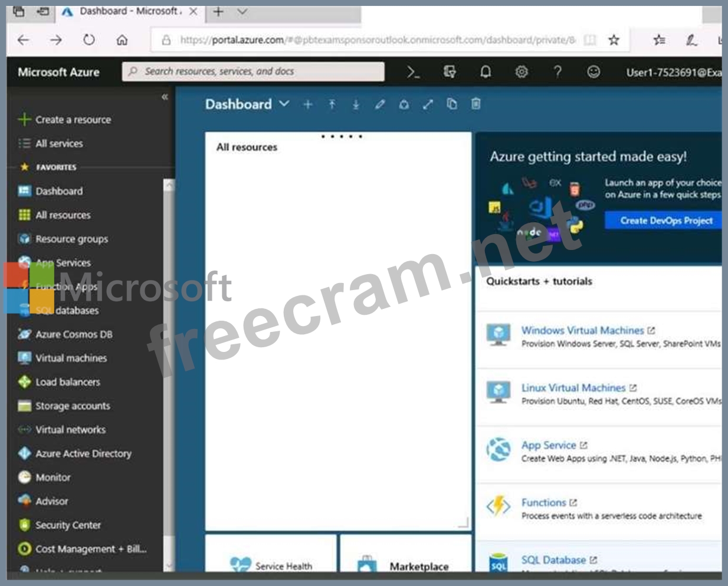728x586 pixels.
Task: Open Windows Virtual Machines quickstart link
Action: [582, 330]
